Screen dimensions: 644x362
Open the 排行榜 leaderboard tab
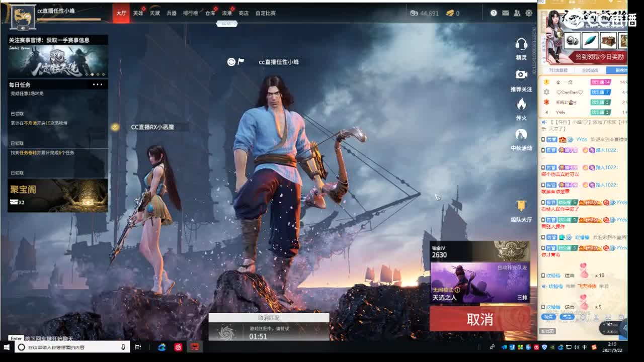pyautogui.click(x=190, y=13)
